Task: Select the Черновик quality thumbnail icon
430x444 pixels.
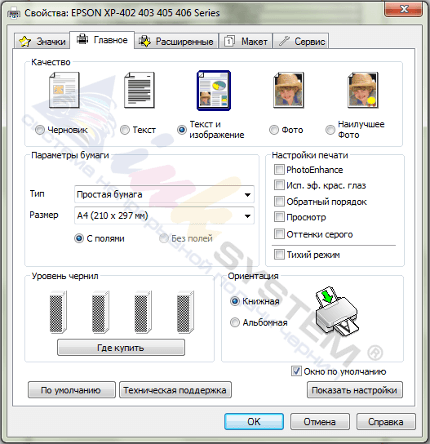Action: pyautogui.click(x=64, y=90)
